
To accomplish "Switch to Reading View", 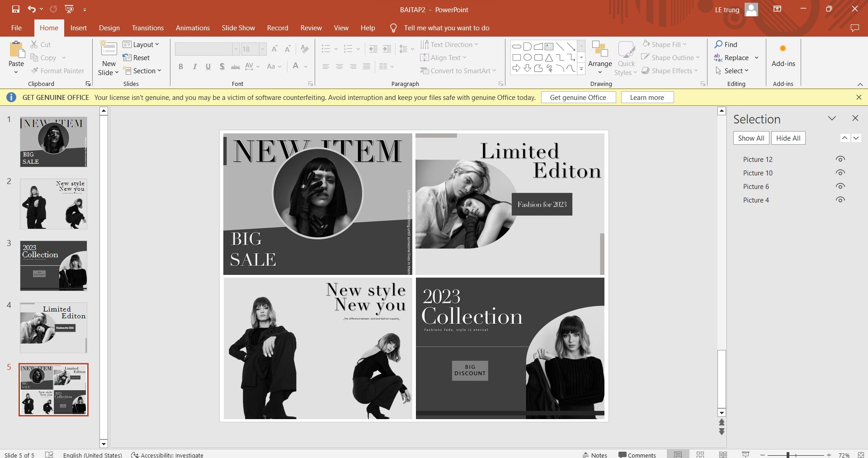I will 723,455.
